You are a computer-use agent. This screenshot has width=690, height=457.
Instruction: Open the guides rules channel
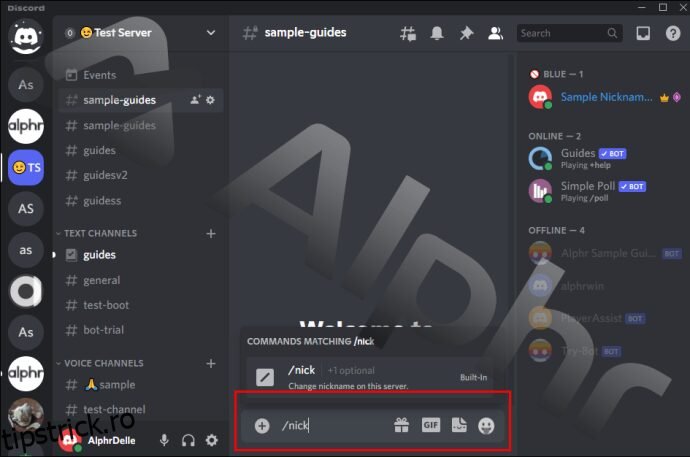[x=140, y=255]
